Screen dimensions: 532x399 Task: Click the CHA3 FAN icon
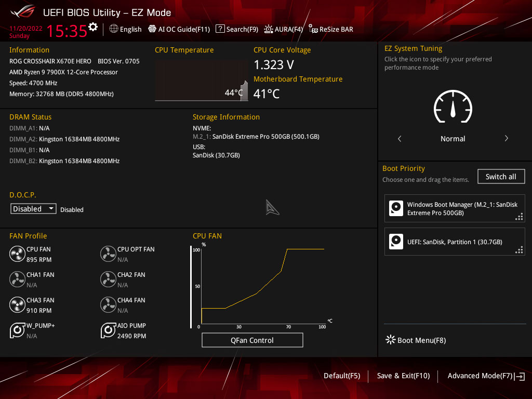(17, 305)
